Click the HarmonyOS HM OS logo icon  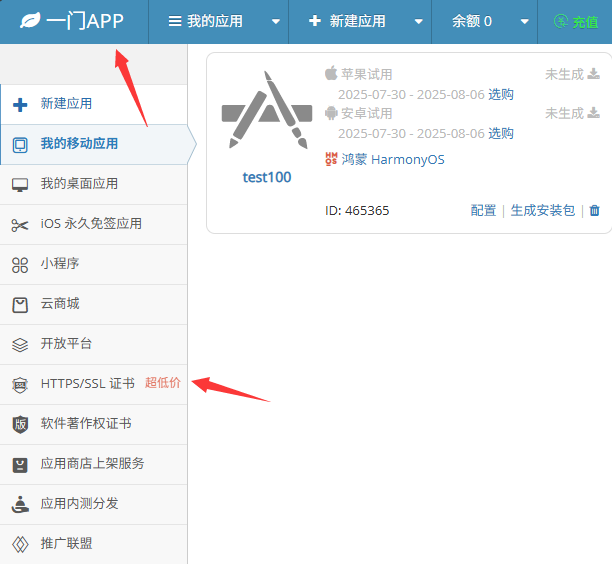tap(331, 159)
